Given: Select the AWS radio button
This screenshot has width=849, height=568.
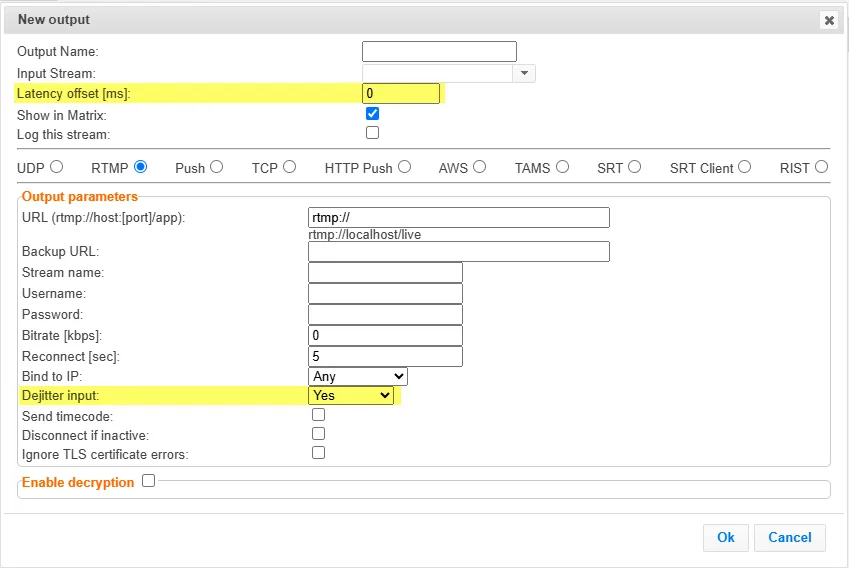Looking at the screenshot, I should tap(479, 167).
